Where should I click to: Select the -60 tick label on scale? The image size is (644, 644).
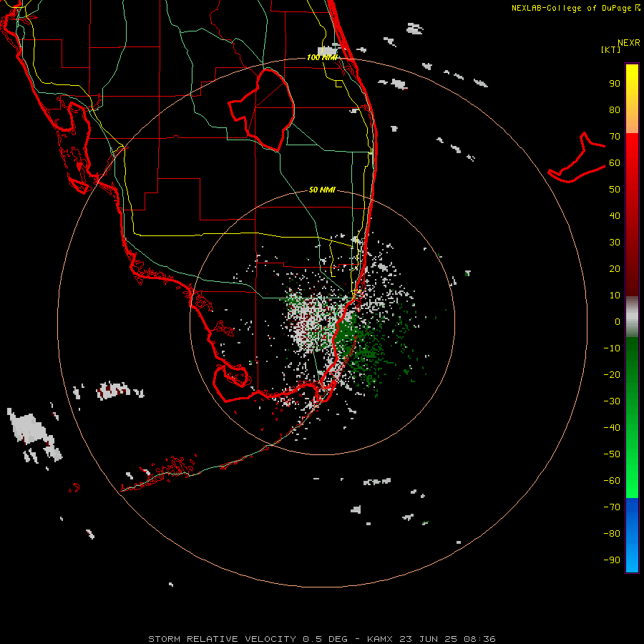(612, 481)
